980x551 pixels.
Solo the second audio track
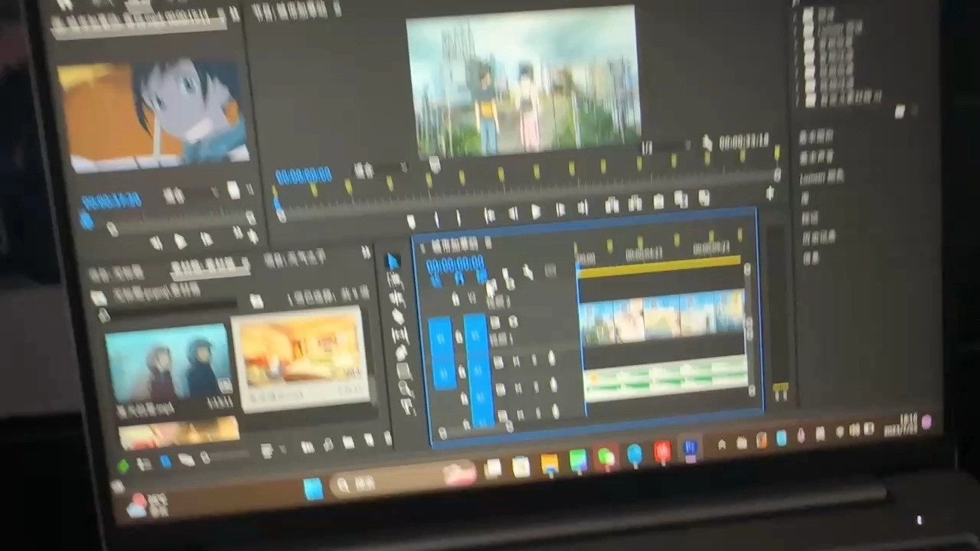tap(536, 386)
